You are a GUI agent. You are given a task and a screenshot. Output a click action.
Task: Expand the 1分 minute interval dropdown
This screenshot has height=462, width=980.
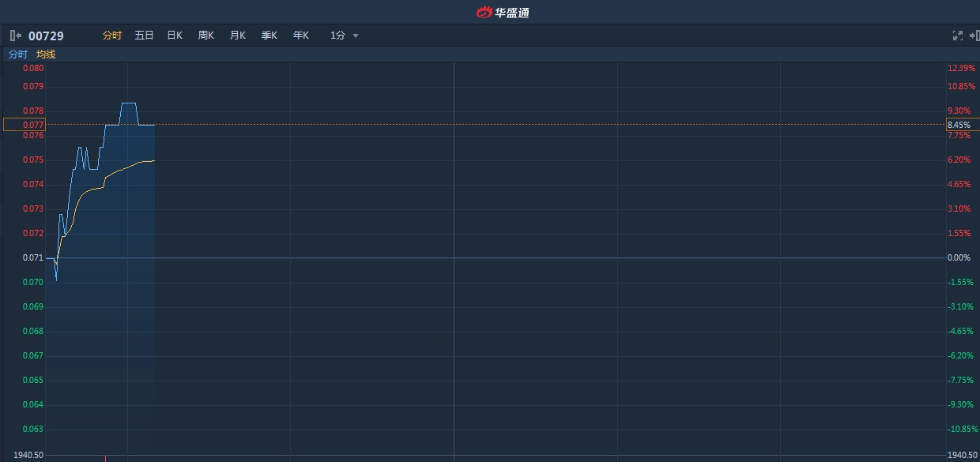345,36
